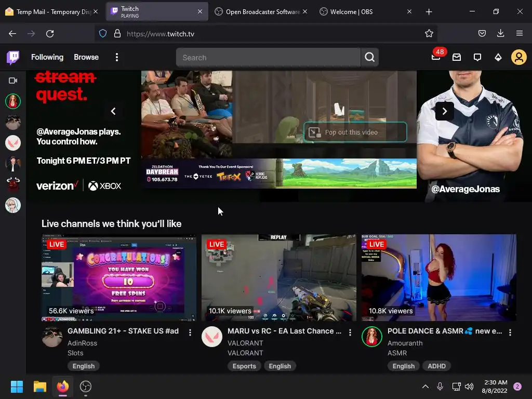
Task: Click the search magnifier button
Action: (369, 57)
